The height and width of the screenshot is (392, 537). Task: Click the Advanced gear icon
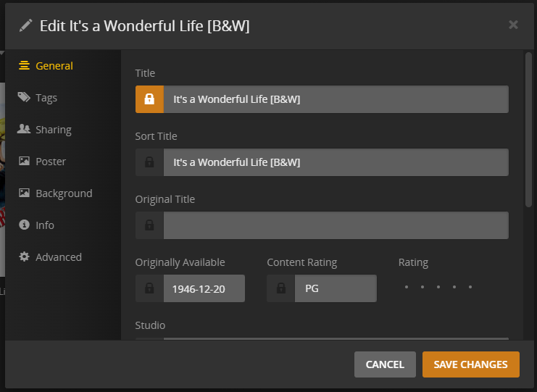coord(24,257)
